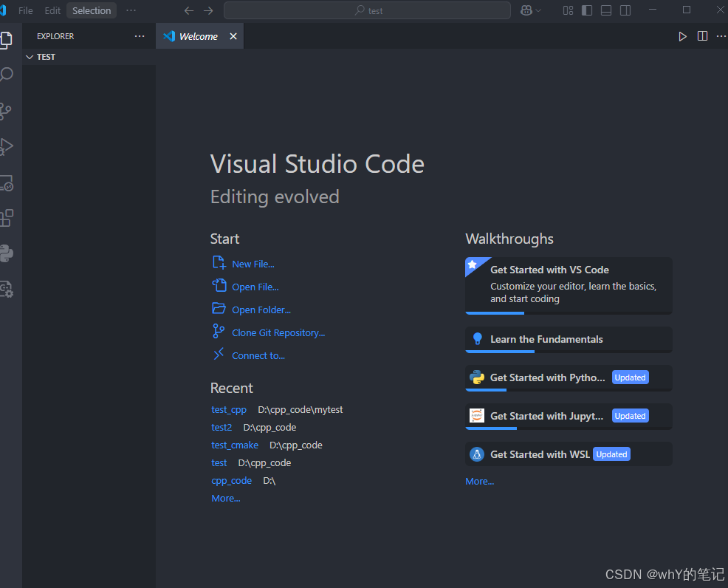Open Get Started with Jupyter walkthrough
The image size is (728, 588).
click(x=569, y=416)
